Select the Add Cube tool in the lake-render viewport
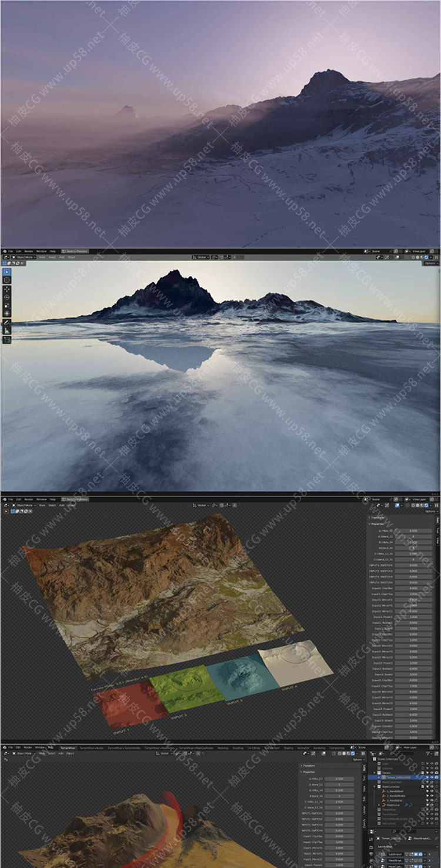441x868 pixels. click(x=7, y=339)
